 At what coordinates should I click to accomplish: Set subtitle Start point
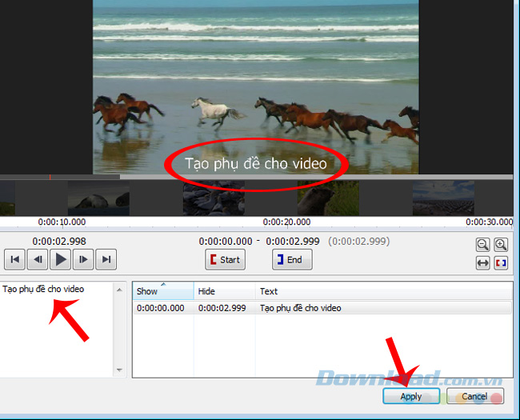click(225, 259)
